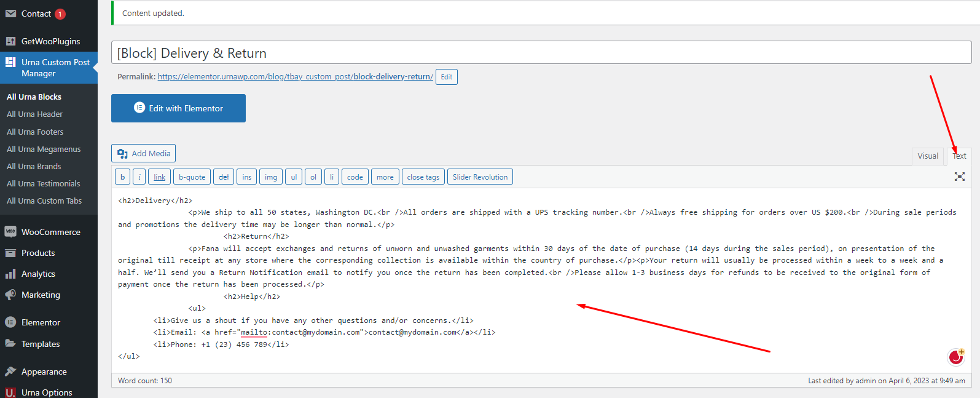Insert italic tag with i button
The image size is (980, 398).
click(x=139, y=177)
